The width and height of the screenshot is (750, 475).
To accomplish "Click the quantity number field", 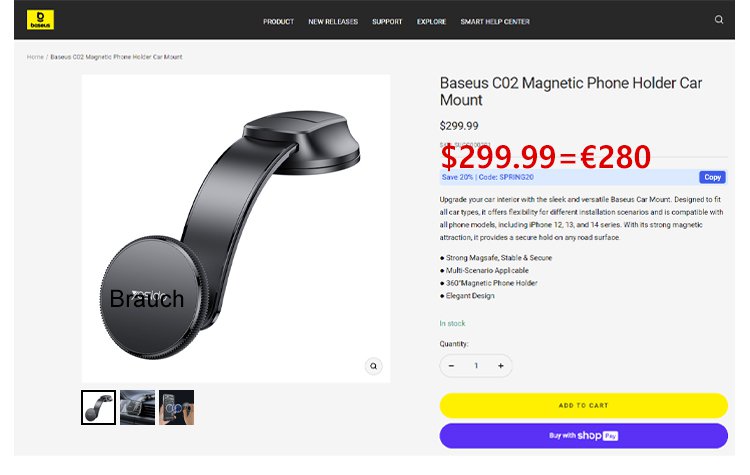I will [476, 366].
